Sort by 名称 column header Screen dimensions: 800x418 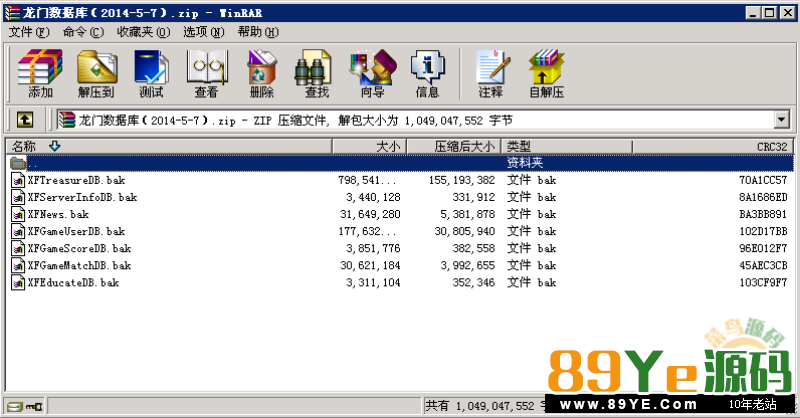pos(169,146)
